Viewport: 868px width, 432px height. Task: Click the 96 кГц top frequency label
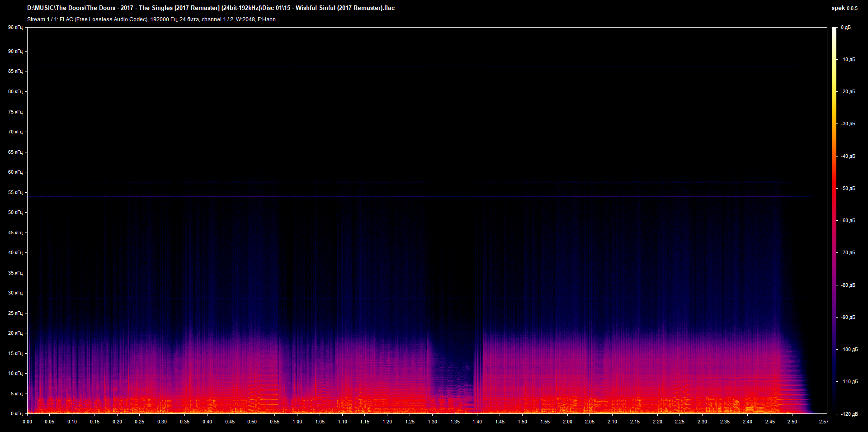15,28
